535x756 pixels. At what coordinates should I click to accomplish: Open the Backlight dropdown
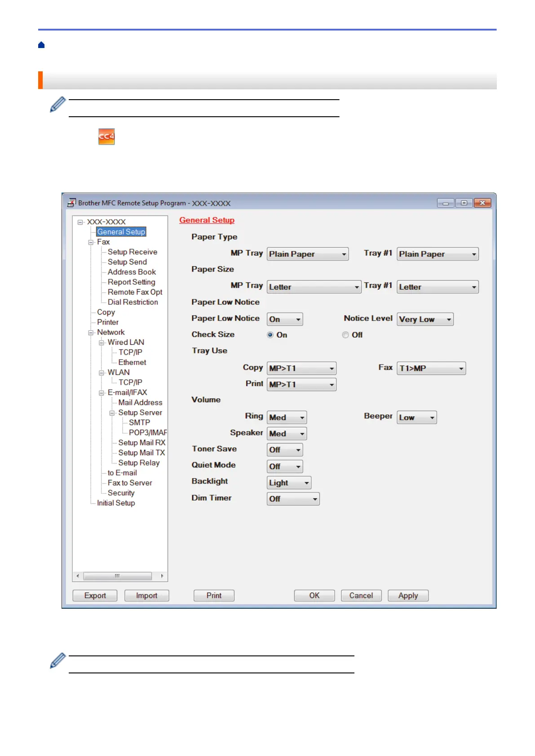(289, 483)
